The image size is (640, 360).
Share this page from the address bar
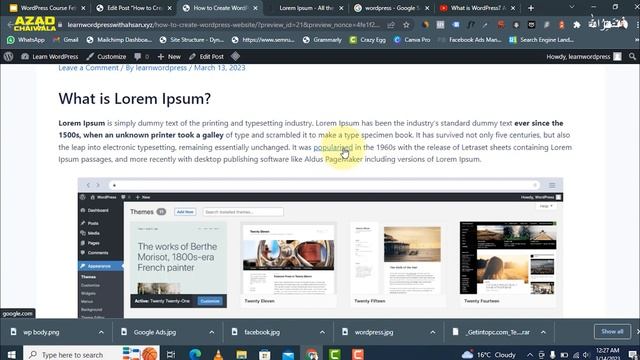391,25
